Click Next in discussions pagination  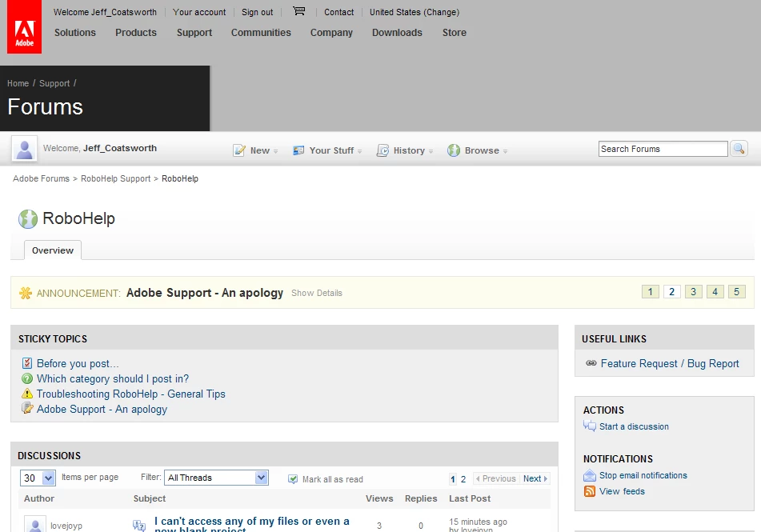point(535,478)
